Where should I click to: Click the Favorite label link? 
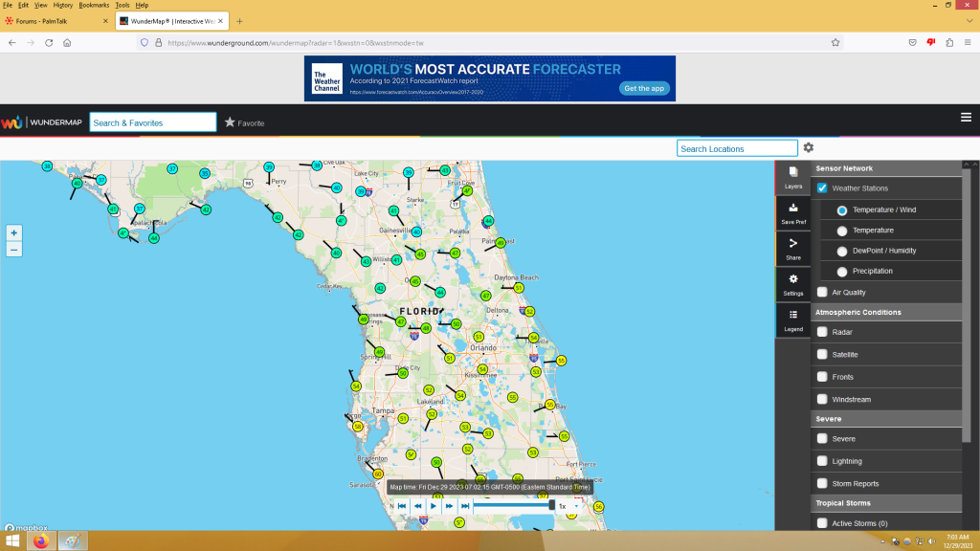click(251, 123)
